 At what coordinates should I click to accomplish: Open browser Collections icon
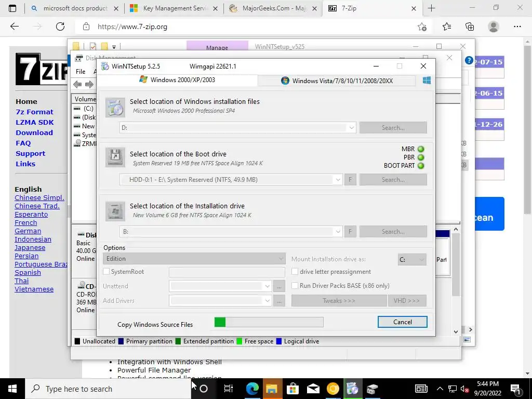point(470,26)
